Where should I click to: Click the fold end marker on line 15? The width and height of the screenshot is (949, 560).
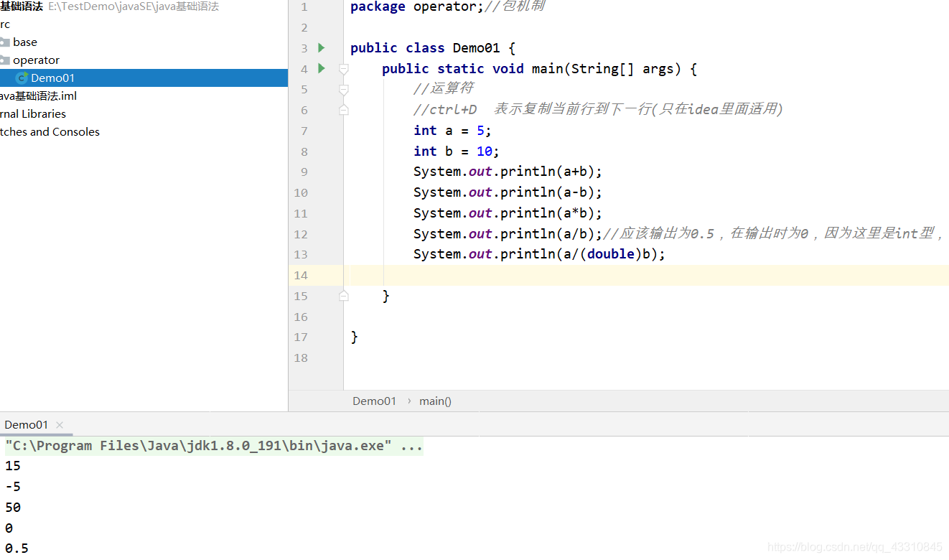tap(344, 296)
